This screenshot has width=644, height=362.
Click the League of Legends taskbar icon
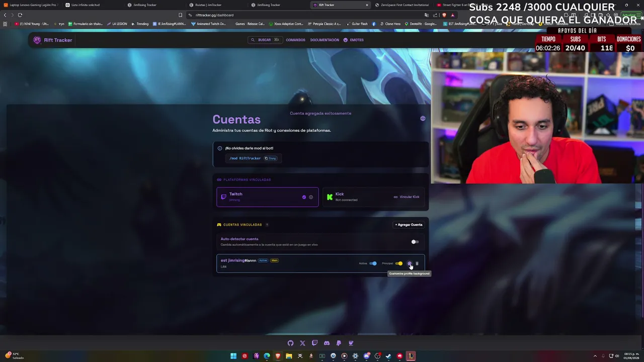click(x=411, y=356)
